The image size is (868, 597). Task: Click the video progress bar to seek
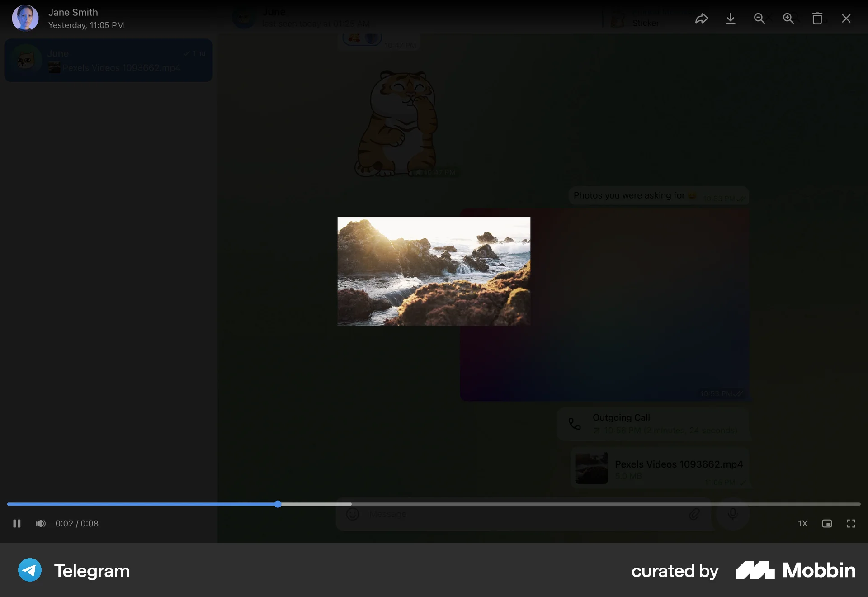tap(407, 504)
